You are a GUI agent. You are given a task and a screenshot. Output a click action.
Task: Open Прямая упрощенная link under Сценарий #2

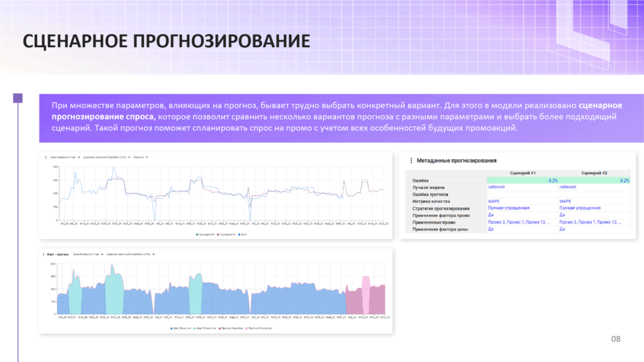pyautogui.click(x=579, y=207)
